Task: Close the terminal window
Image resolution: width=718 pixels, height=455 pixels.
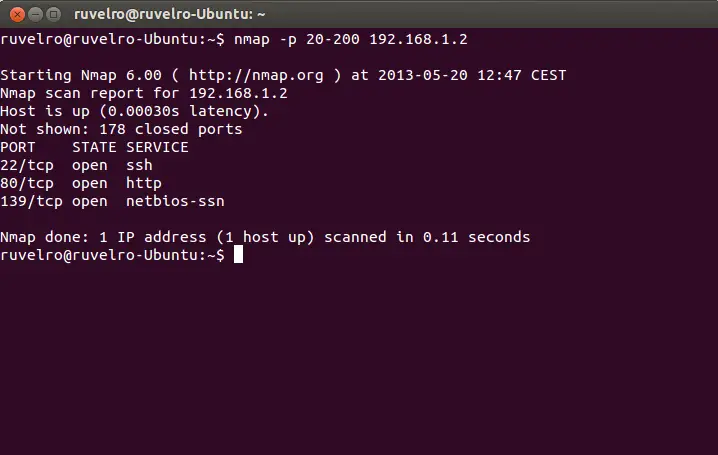Action: [14, 14]
